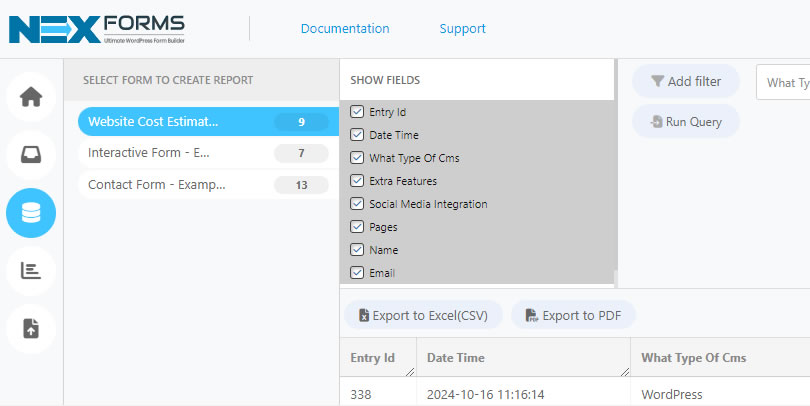Click the 9 count badge on Website Cost form
Image resolution: width=810 pixels, height=406 pixels.
tap(301, 122)
